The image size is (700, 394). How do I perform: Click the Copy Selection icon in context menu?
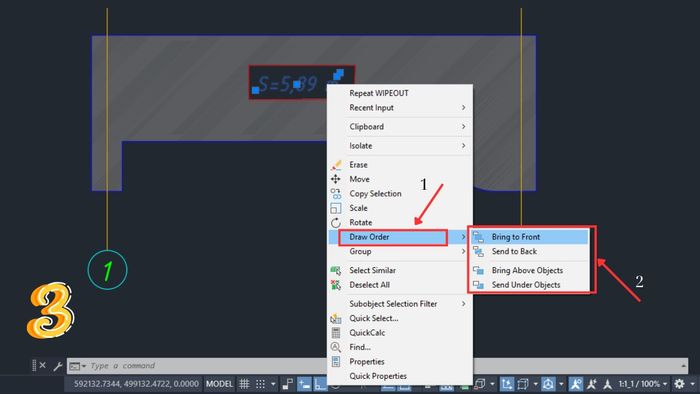[336, 194]
